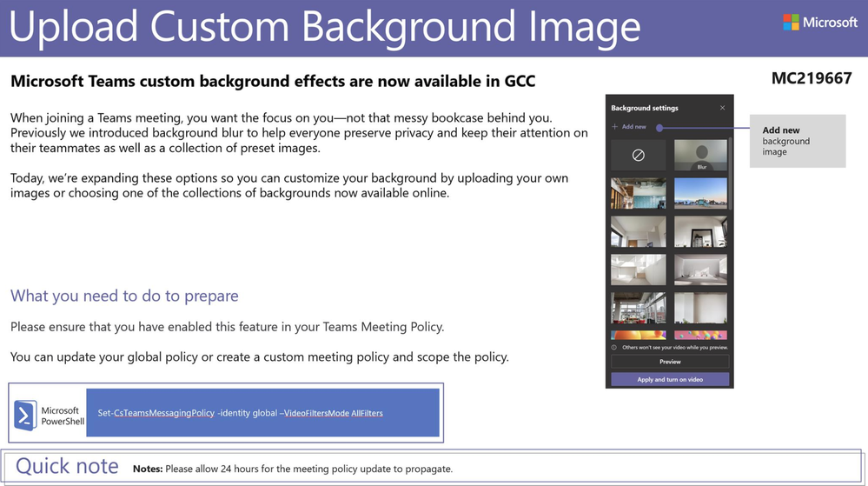Choose the white room with mirror background
This screenshot has height=486, width=868.
coord(701,231)
